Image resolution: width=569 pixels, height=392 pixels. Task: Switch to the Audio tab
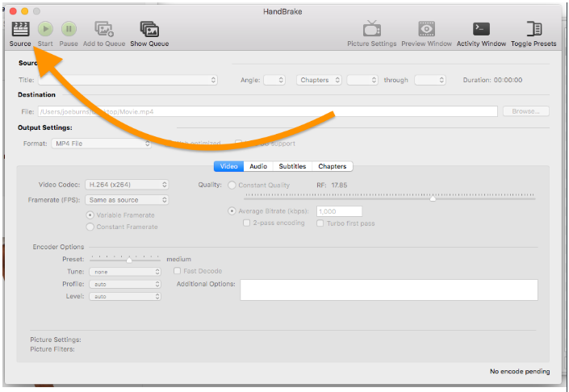pos(258,166)
